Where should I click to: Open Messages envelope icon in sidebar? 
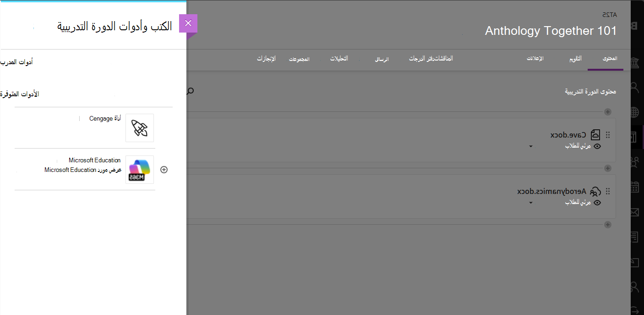click(x=635, y=212)
